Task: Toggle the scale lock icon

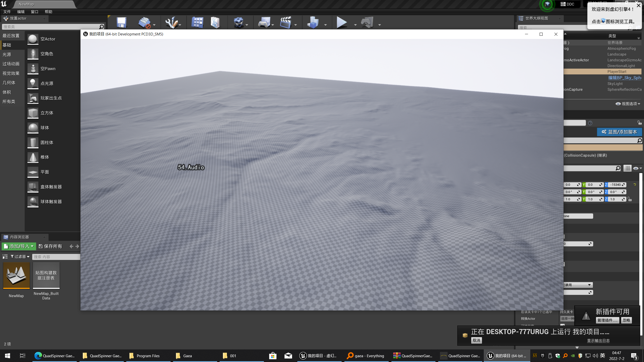Action: [630, 199]
